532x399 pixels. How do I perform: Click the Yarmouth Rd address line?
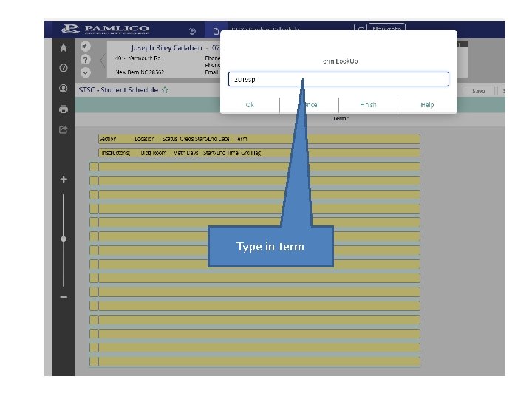click(x=138, y=58)
